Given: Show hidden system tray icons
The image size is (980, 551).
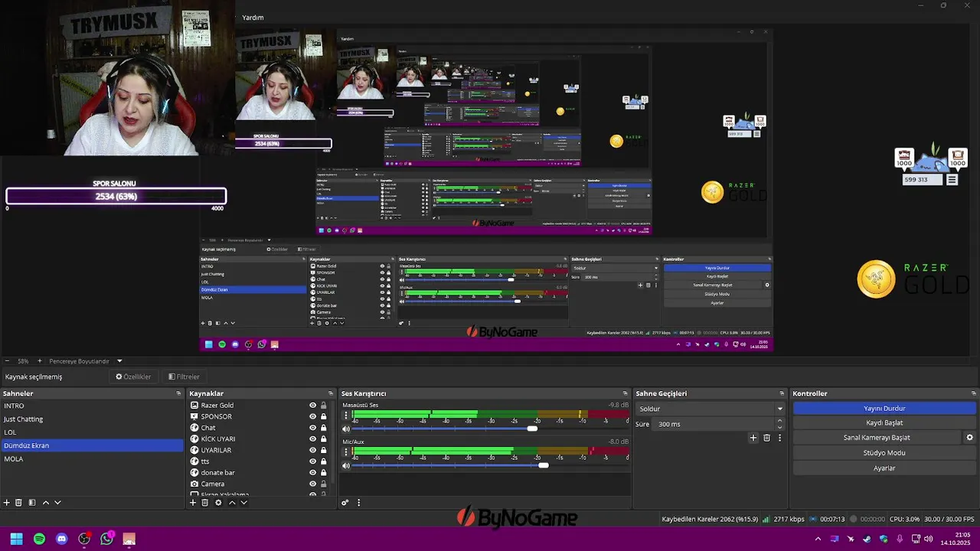Looking at the screenshot, I should [x=818, y=539].
